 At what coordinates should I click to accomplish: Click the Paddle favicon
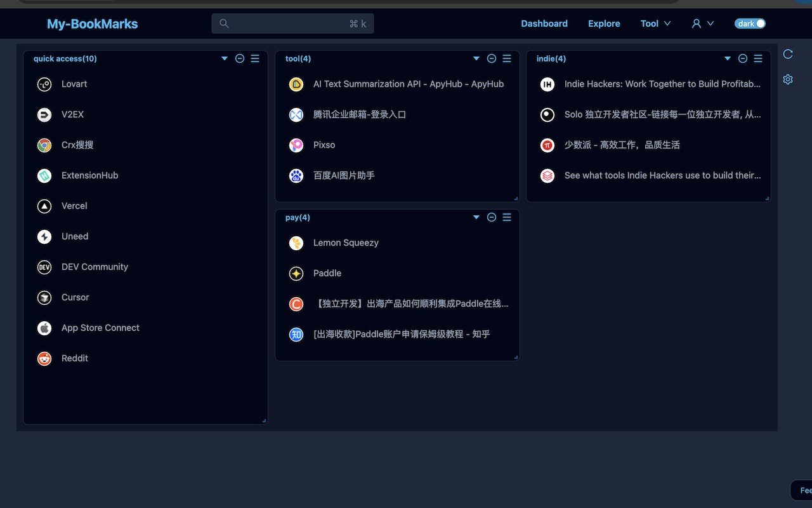(296, 273)
